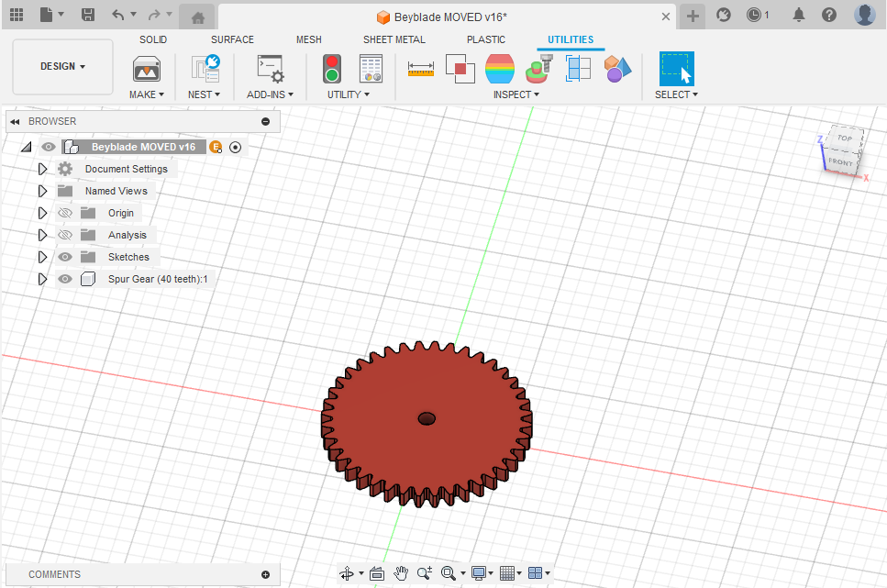Open the Section Analysis tool
Viewport: 887px width, 588px height.
pyautogui.click(x=578, y=69)
